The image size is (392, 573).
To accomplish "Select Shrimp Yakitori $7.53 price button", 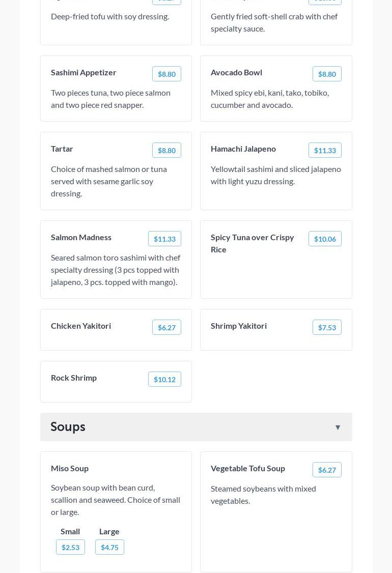I will (x=327, y=327).
